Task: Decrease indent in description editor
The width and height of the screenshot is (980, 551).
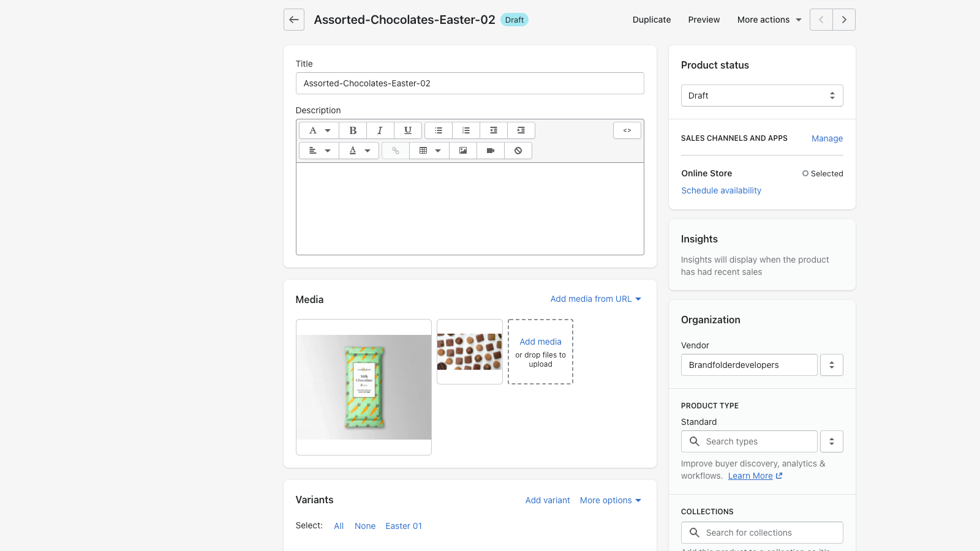Action: click(494, 130)
